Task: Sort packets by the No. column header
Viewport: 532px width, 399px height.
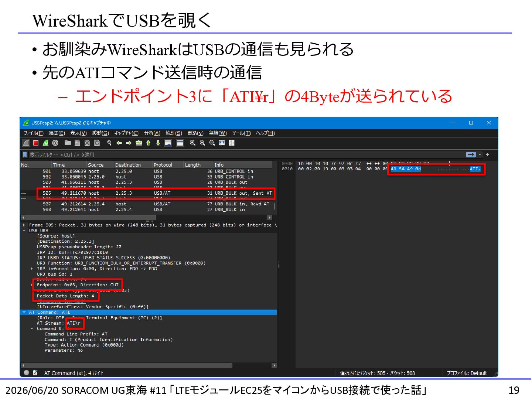Action: tap(36, 165)
